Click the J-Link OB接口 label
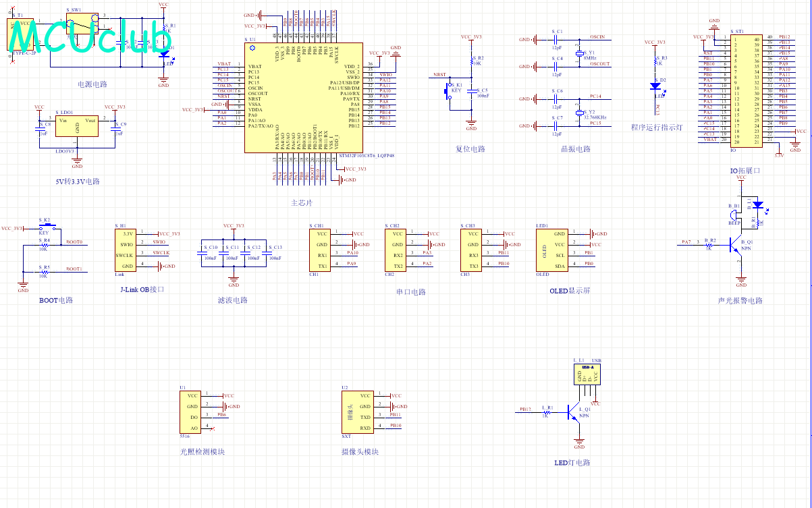Viewport: 812px width, 508px height. 141,289
